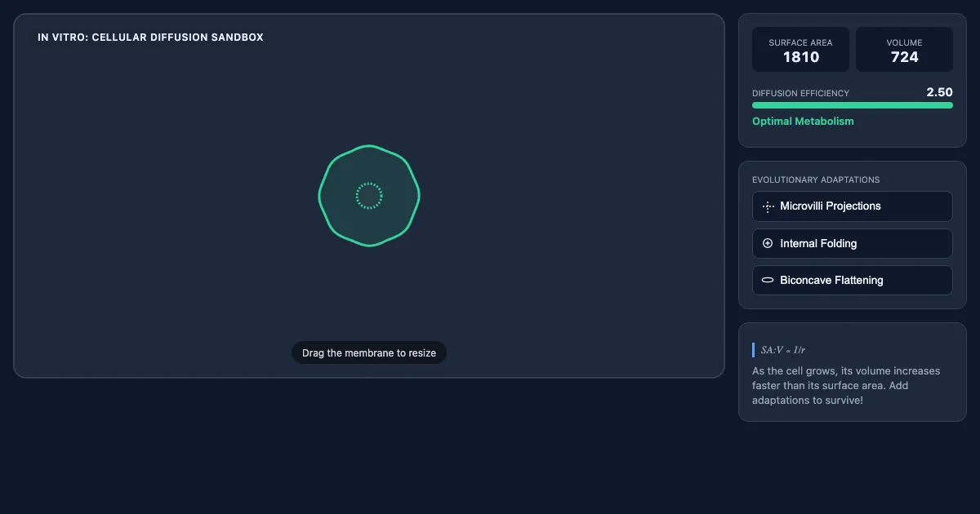Screen dimensions: 980x514
Task: Click the Diffusion Efficiency progress bar
Action: tap(853, 105)
